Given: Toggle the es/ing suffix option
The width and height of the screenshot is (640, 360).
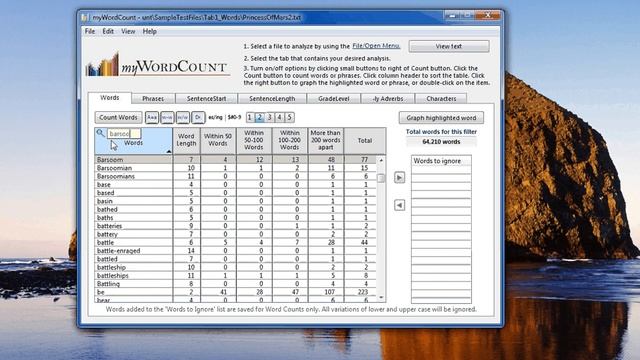Looking at the screenshot, I should point(216,118).
